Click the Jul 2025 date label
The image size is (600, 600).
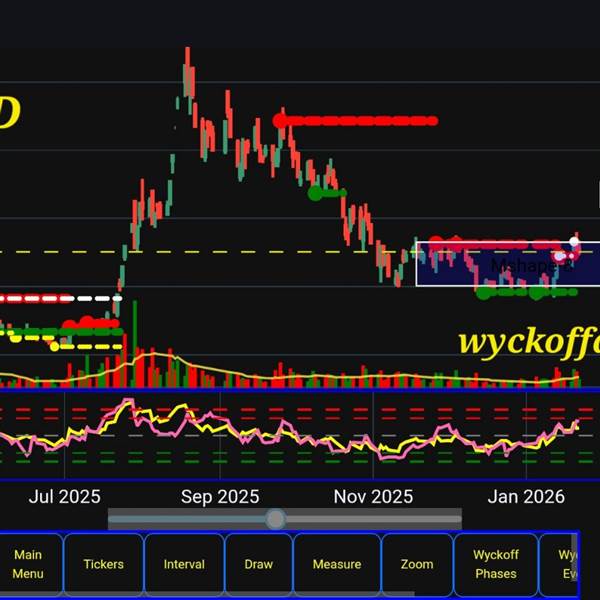click(x=65, y=497)
